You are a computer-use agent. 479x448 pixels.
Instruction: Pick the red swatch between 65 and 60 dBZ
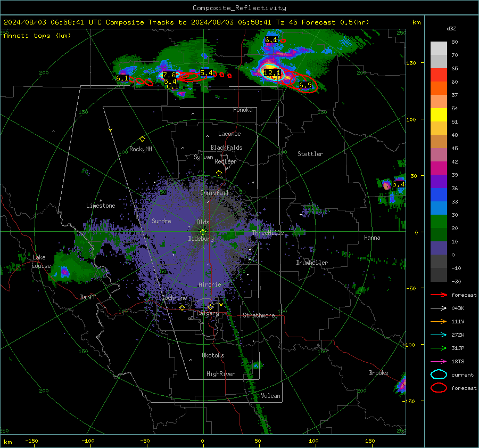pos(439,75)
